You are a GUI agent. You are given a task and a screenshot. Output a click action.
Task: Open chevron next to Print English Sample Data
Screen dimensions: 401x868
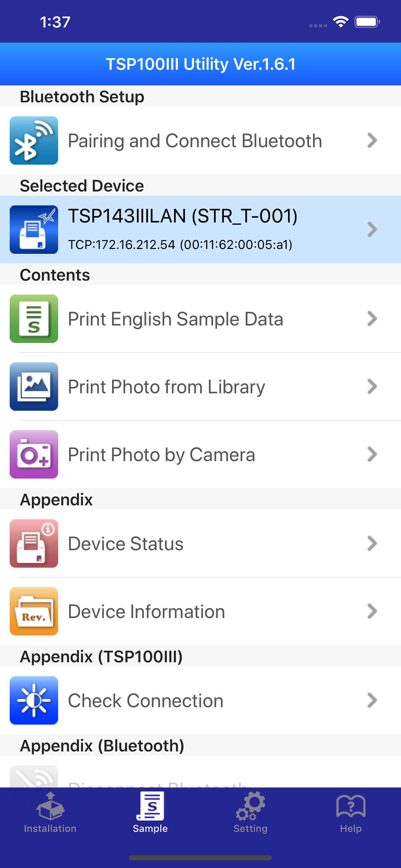coord(372,319)
